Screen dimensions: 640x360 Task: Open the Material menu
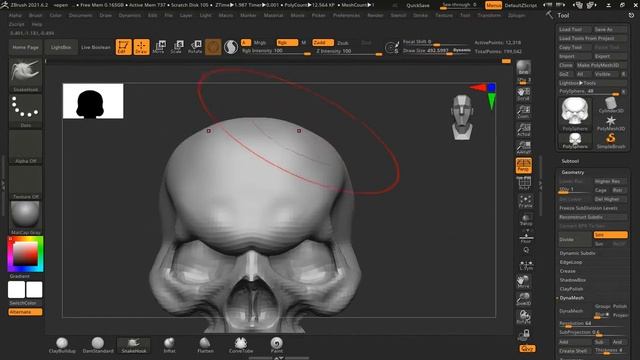coord(273,15)
